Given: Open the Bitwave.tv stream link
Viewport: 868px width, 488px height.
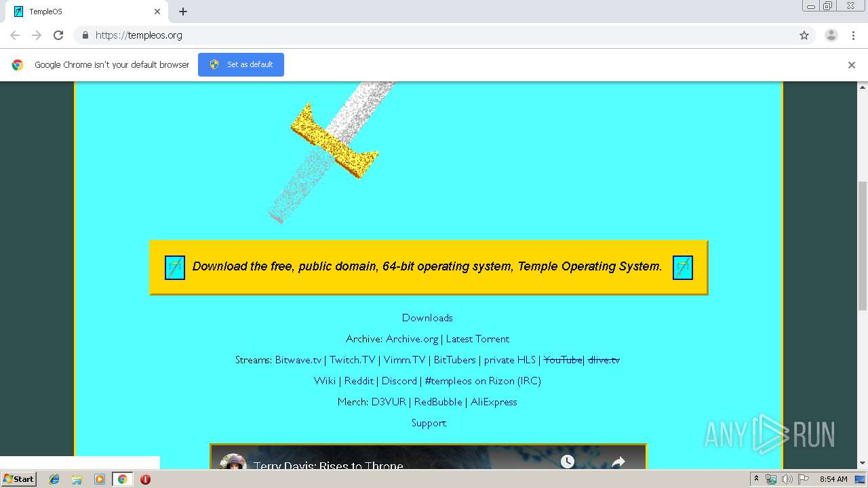Looking at the screenshot, I should [298, 360].
